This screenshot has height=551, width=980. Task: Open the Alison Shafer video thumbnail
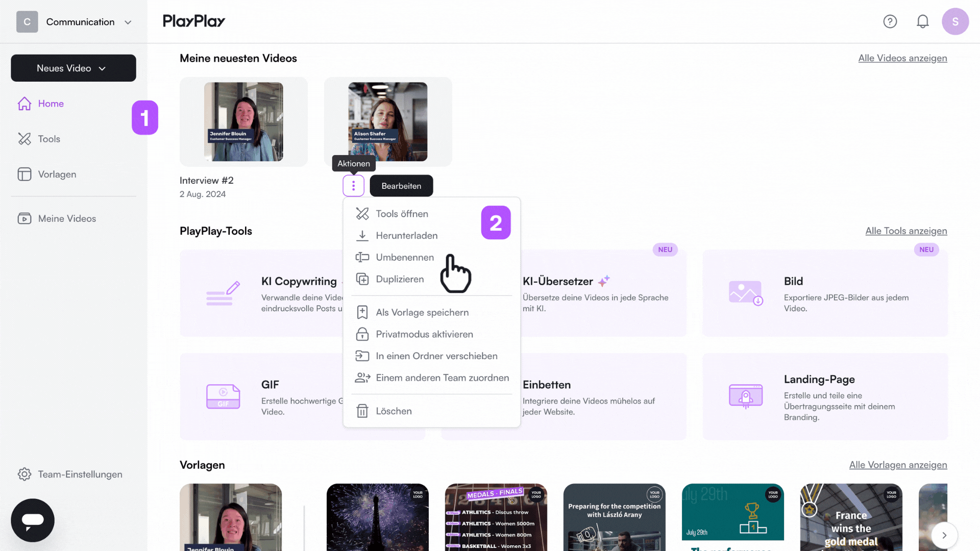[388, 121]
